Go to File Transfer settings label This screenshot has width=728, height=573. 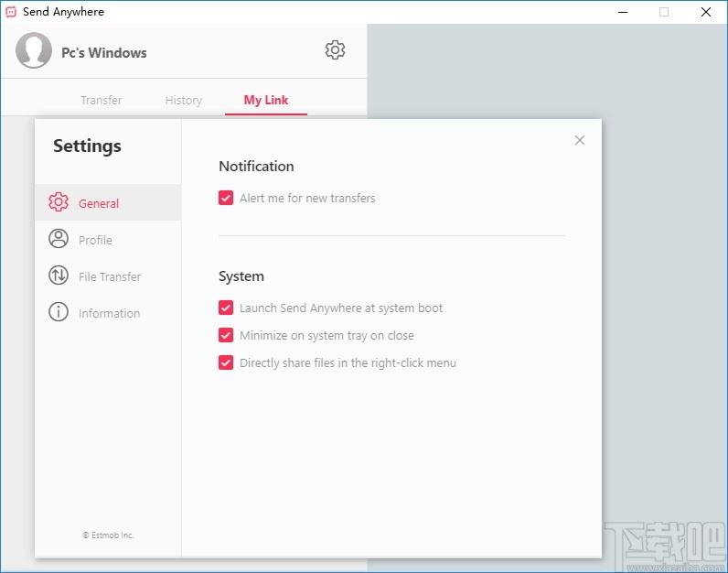click(110, 277)
